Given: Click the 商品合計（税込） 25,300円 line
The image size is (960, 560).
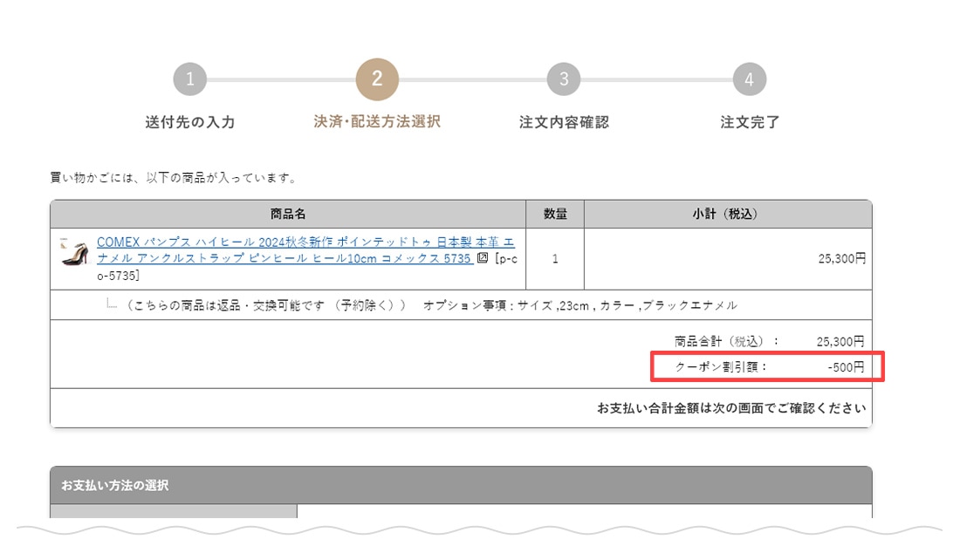Looking at the screenshot, I should [768, 341].
